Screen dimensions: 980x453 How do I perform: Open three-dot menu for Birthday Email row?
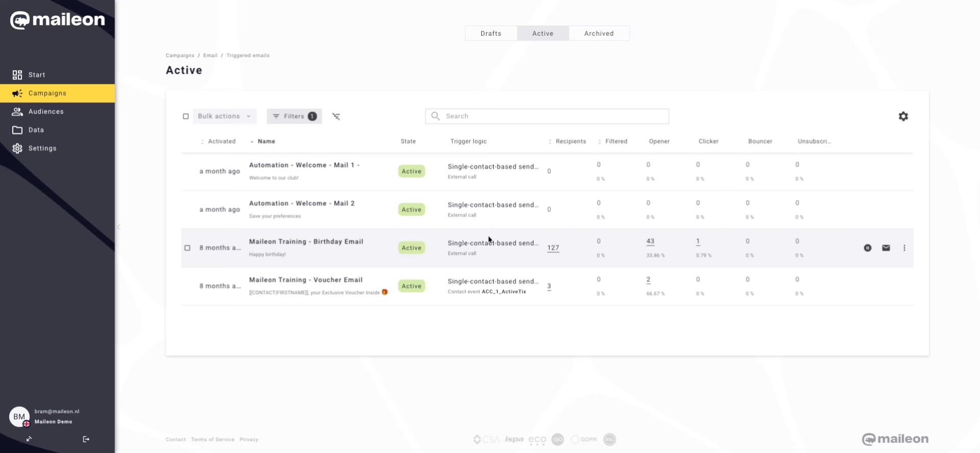pyautogui.click(x=904, y=248)
